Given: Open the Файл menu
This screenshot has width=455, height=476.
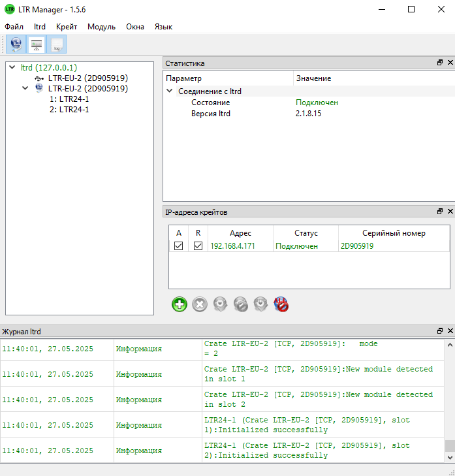Looking at the screenshot, I should 14,27.
